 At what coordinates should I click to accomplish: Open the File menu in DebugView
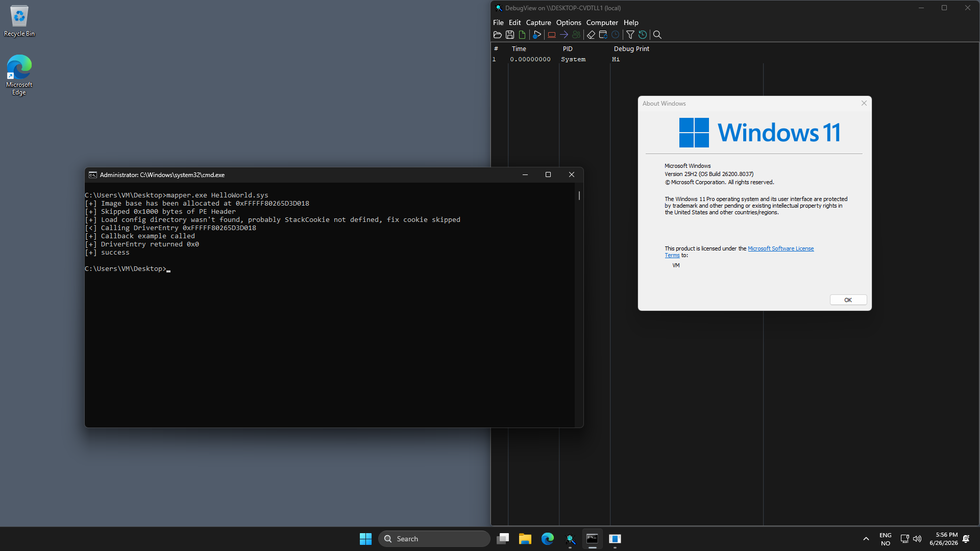[498, 22]
